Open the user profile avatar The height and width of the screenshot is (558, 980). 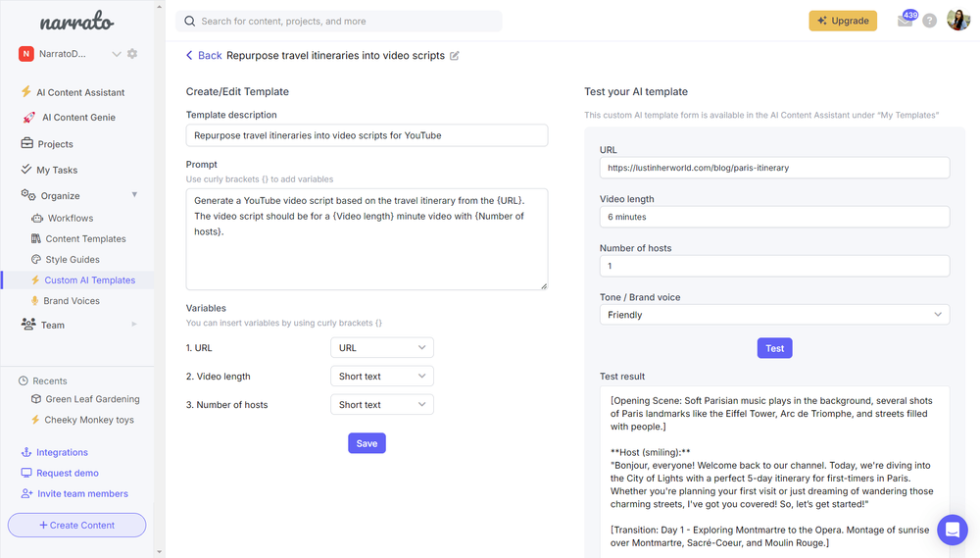click(958, 20)
